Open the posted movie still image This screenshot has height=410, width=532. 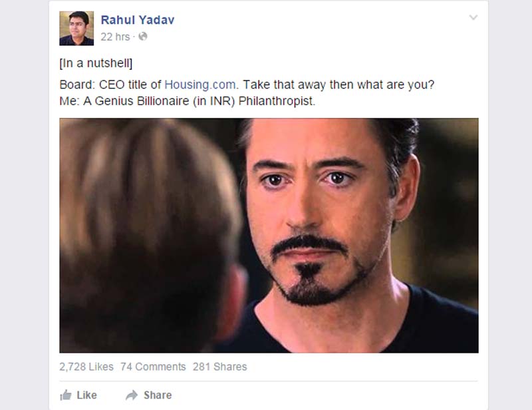tap(269, 236)
